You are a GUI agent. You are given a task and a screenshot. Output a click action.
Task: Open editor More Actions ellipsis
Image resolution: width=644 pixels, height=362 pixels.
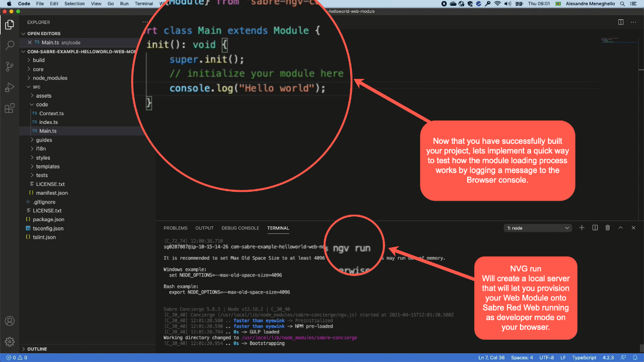point(633,22)
